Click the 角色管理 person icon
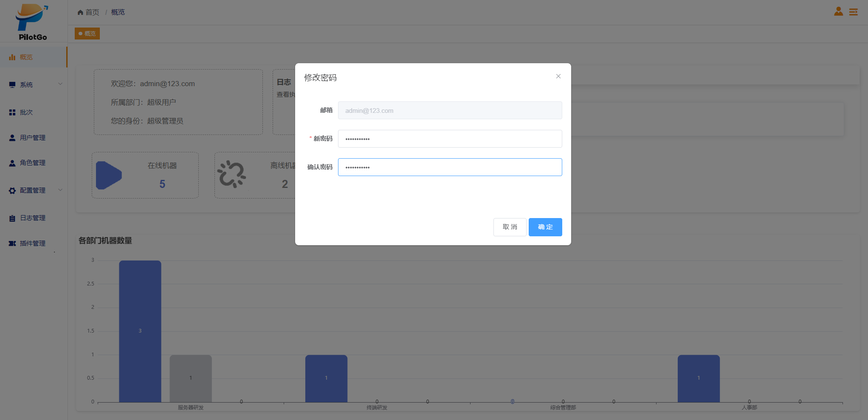Screen dimensions: 868x420 pos(12,163)
